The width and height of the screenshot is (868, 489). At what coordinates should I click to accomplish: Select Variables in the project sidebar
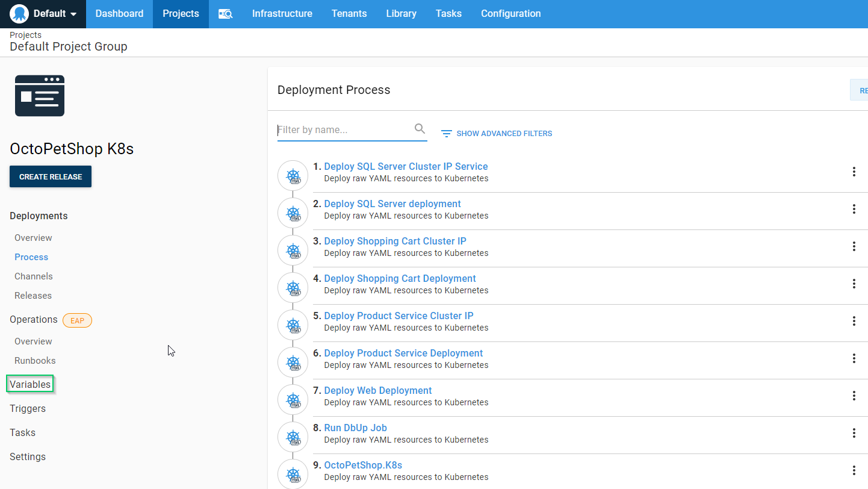tap(30, 384)
